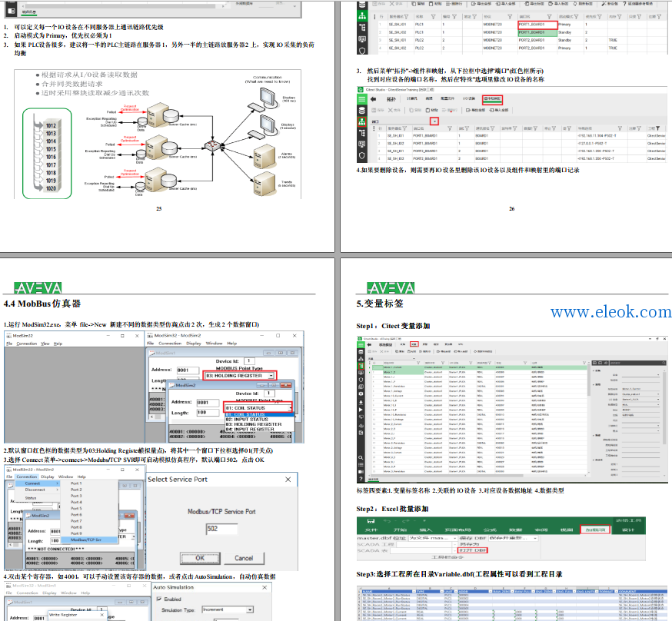The width and height of the screenshot is (672, 621).
Task: Open the red-boxed port dropdown arrow
Action: point(434,121)
